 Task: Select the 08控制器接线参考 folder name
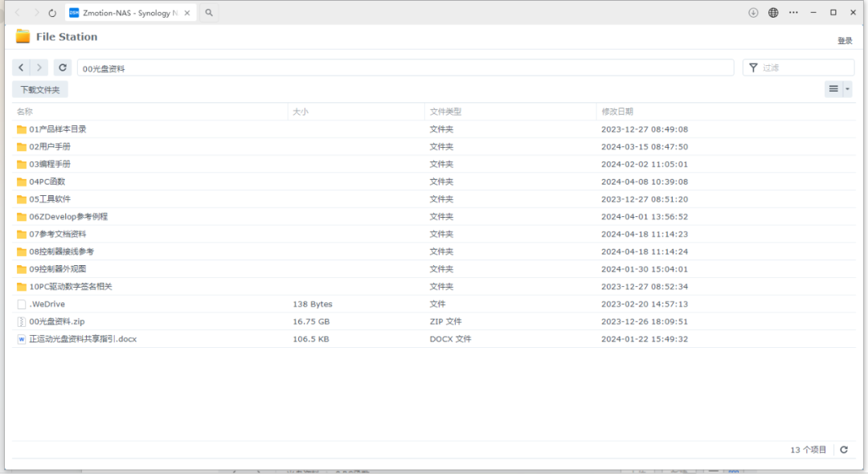pos(61,251)
